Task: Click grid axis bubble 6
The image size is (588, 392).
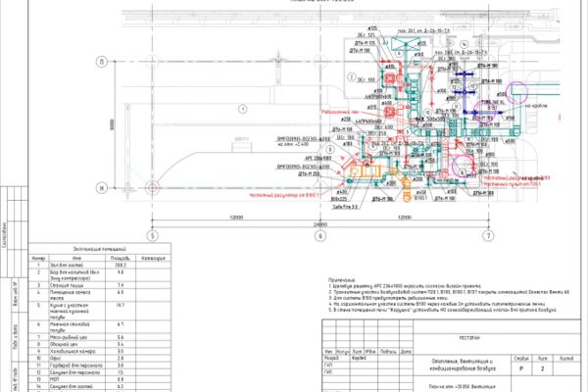Action: coord(320,236)
